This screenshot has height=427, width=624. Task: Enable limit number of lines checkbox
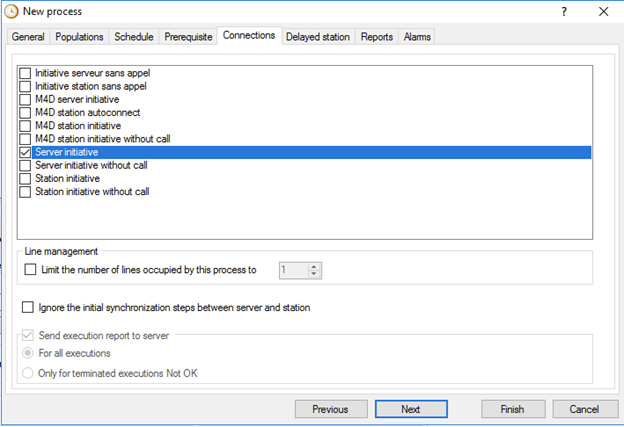point(30,270)
